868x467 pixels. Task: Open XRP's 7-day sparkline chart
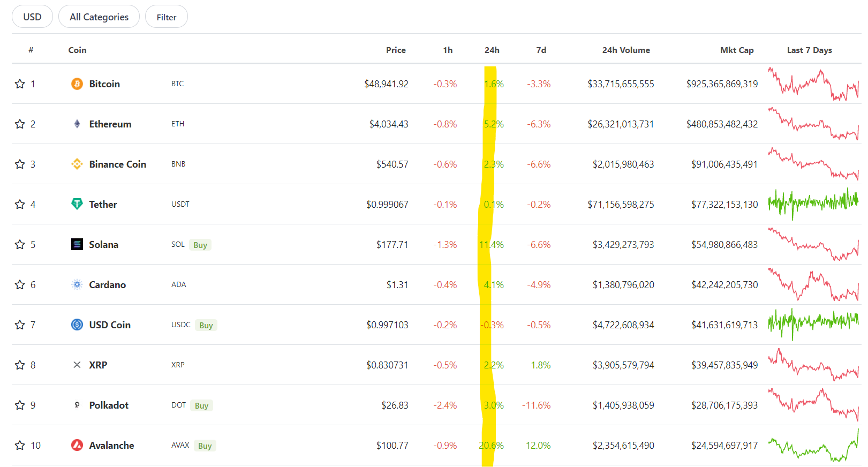coord(813,365)
